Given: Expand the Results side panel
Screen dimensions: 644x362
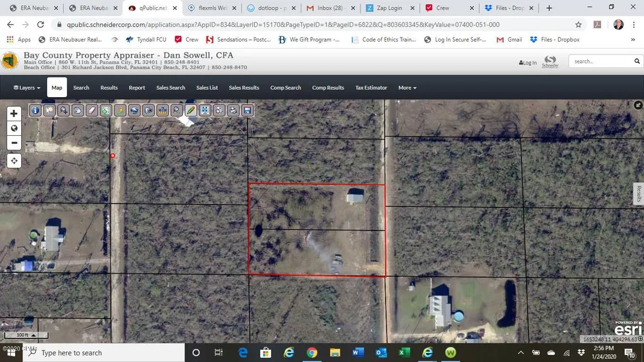Looking at the screenshot, I should tap(639, 194).
